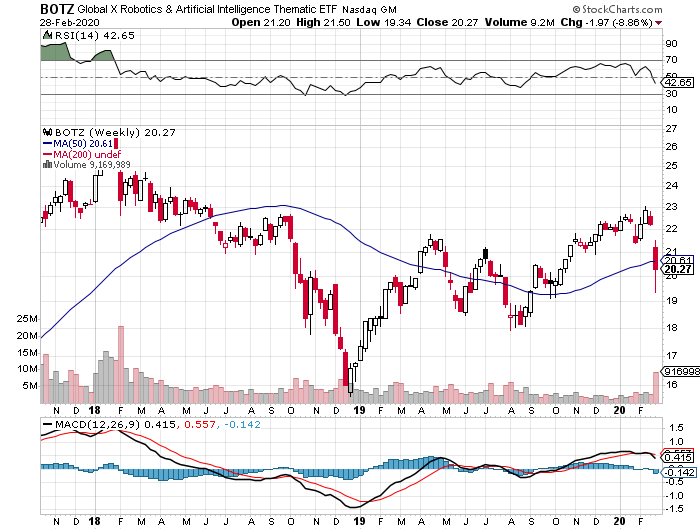Click the Close 20.27 value in header

[x=447, y=22]
